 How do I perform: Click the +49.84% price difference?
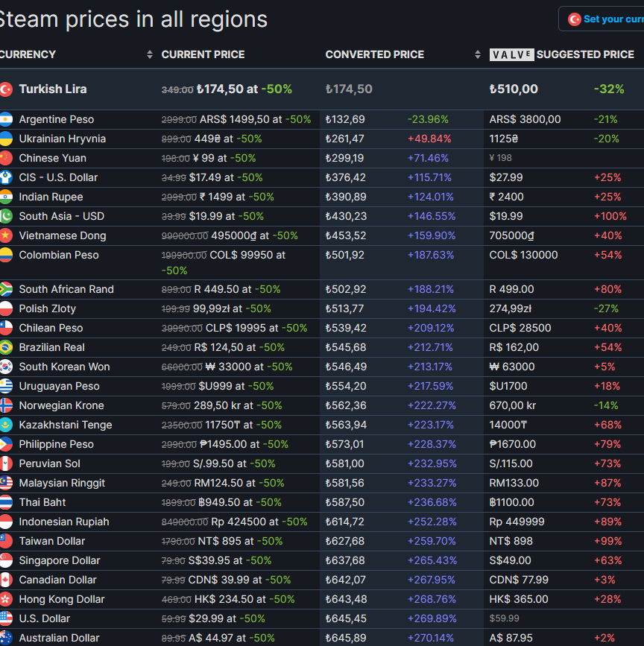pos(429,139)
